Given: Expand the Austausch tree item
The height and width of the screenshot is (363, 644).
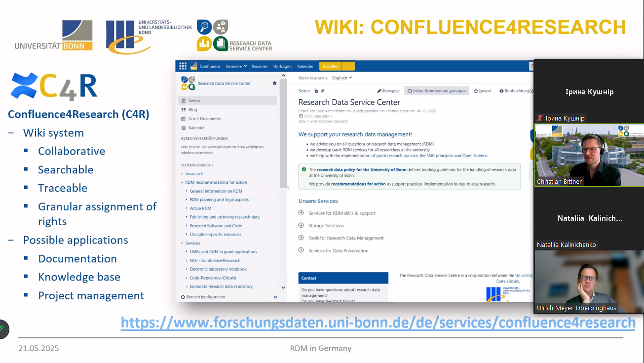Looking at the screenshot, I should pyautogui.click(x=182, y=174).
